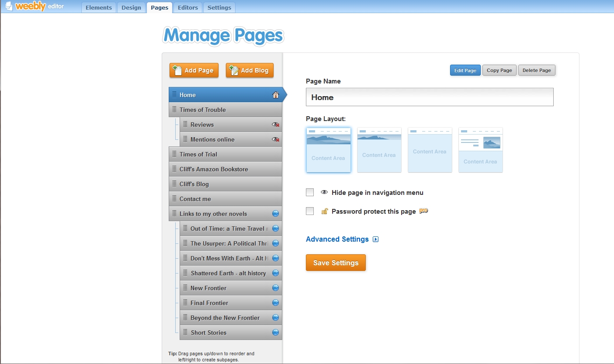Click the Add Blog button
Screen dimensions: 614x364
click(x=250, y=70)
